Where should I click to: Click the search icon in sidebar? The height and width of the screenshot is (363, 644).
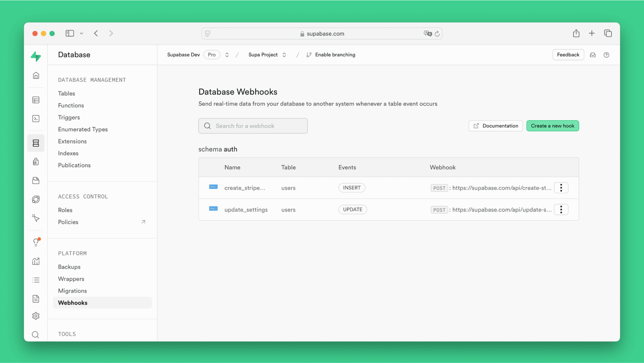point(35,335)
